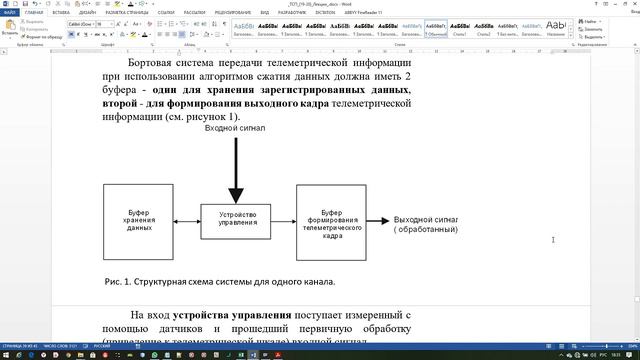Open ABBYY FineReader 11 tab

point(363,13)
